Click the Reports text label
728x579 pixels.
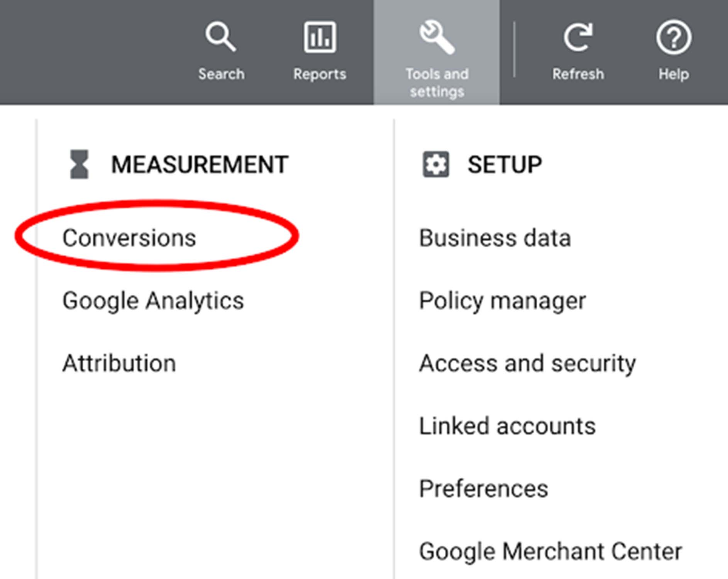(x=320, y=74)
